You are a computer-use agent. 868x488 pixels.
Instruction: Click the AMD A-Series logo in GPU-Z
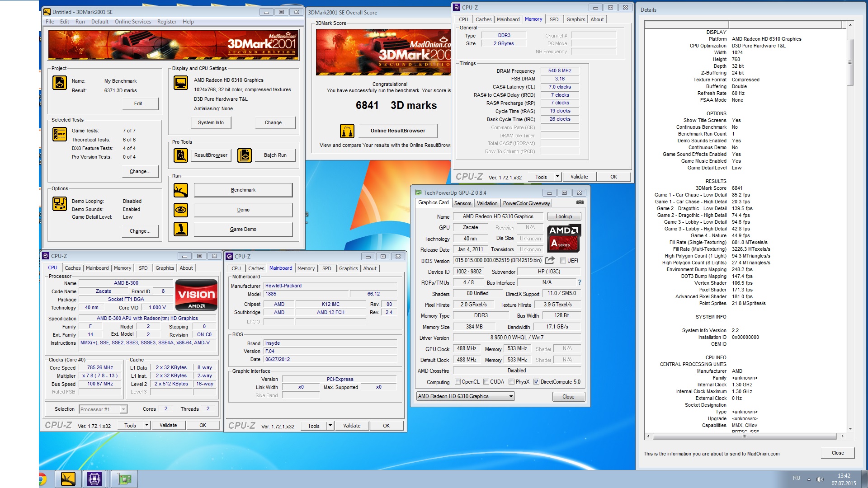click(x=564, y=238)
